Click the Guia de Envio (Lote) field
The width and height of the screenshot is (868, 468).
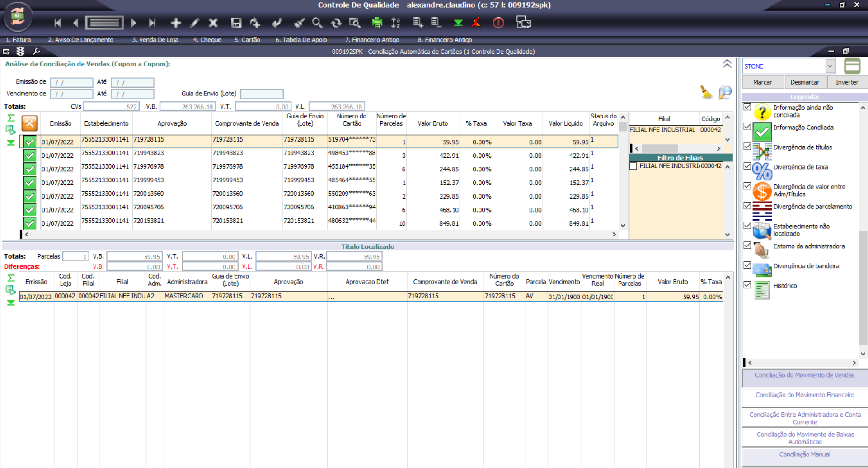click(262, 94)
